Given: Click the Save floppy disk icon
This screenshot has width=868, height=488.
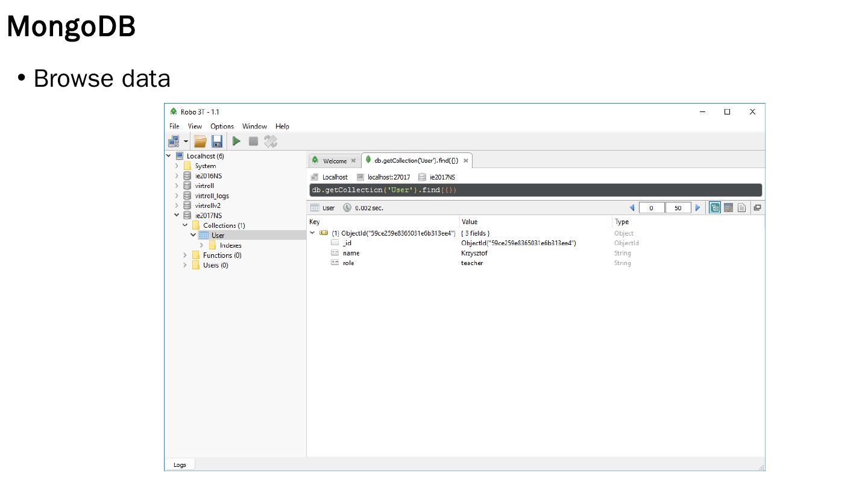Looking at the screenshot, I should [x=217, y=141].
